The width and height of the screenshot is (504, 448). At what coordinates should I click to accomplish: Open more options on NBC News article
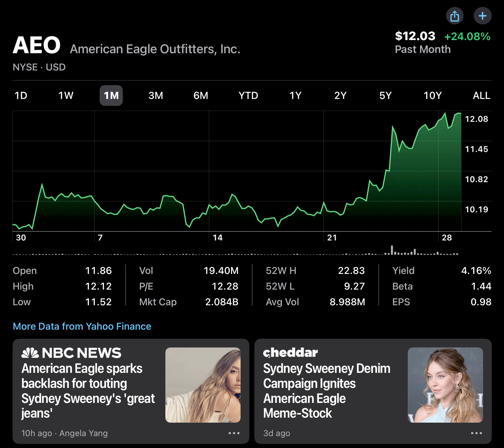pyautogui.click(x=234, y=433)
